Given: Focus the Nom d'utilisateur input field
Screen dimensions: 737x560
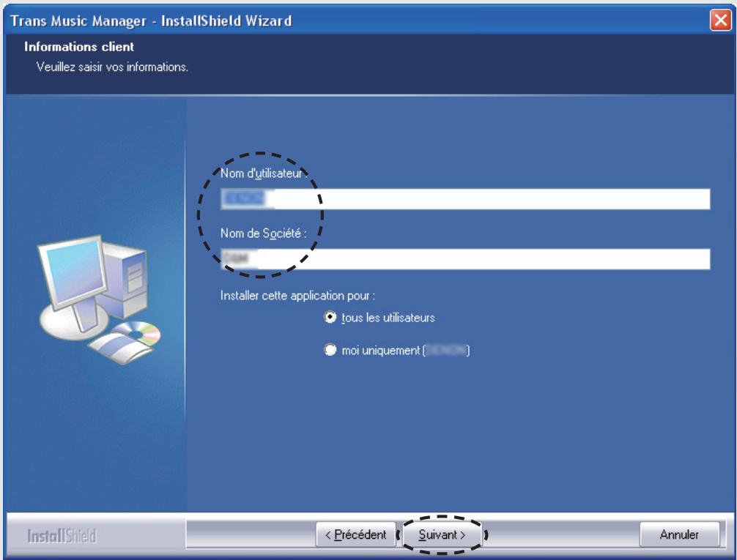Looking at the screenshot, I should point(465,199).
